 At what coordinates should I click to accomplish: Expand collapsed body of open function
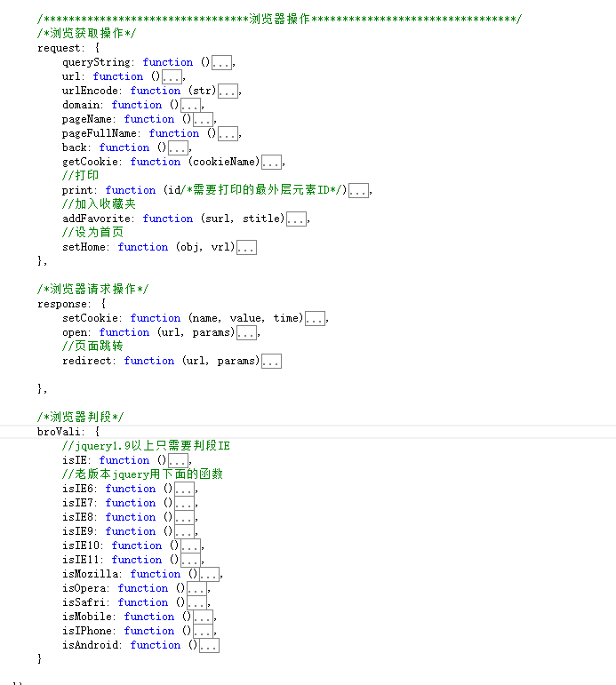click(246, 333)
